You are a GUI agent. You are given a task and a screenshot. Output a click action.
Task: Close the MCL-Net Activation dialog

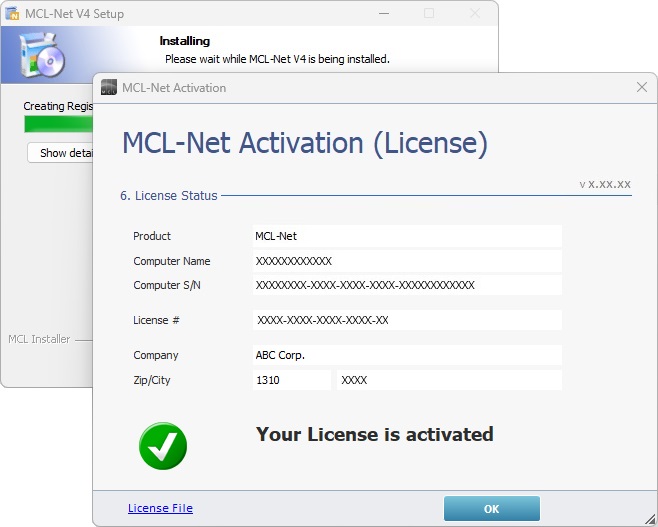tap(642, 87)
